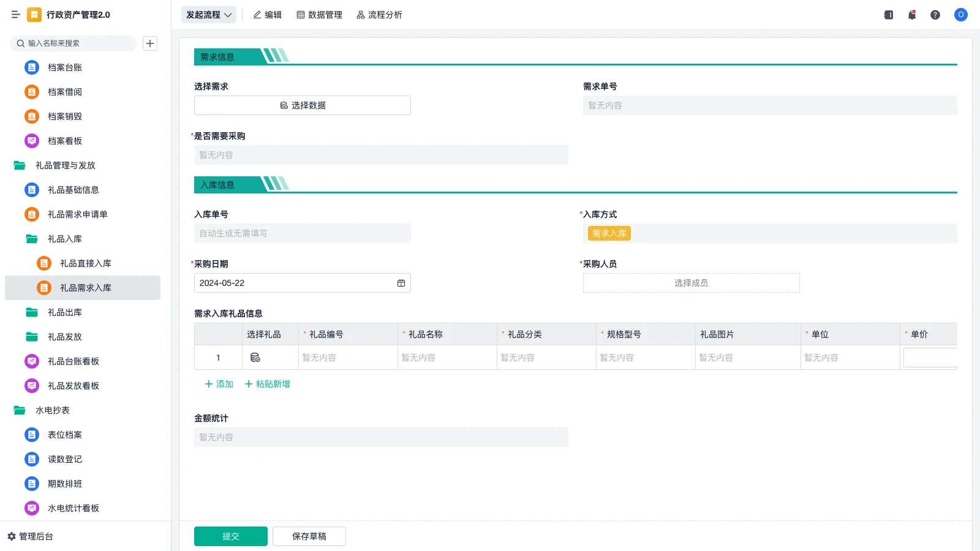The height and width of the screenshot is (551, 980).
Task: Open the 发起流程 dropdown
Action: click(209, 15)
